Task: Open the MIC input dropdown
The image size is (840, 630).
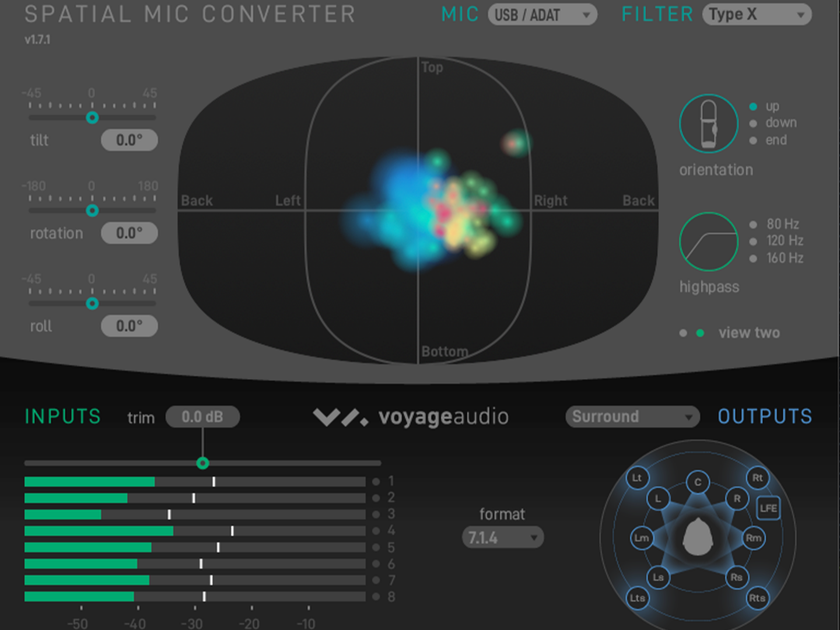Action: pyautogui.click(x=542, y=15)
